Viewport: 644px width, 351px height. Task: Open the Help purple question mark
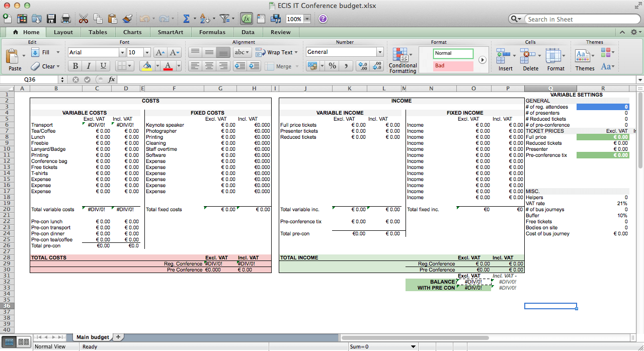[323, 19]
